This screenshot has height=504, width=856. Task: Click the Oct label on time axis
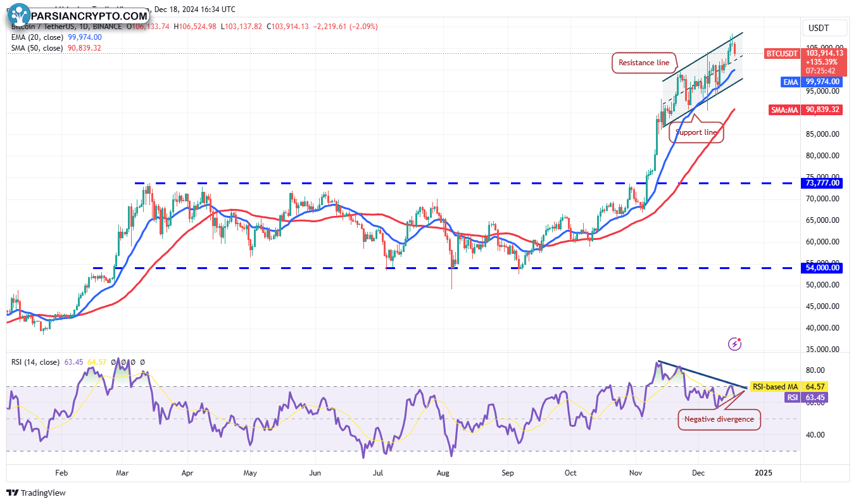point(570,472)
